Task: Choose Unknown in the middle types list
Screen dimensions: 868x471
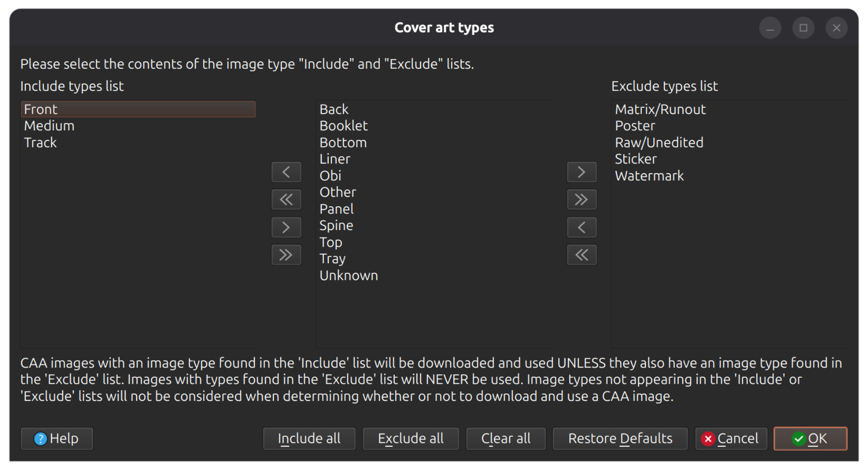Action: 349,276
